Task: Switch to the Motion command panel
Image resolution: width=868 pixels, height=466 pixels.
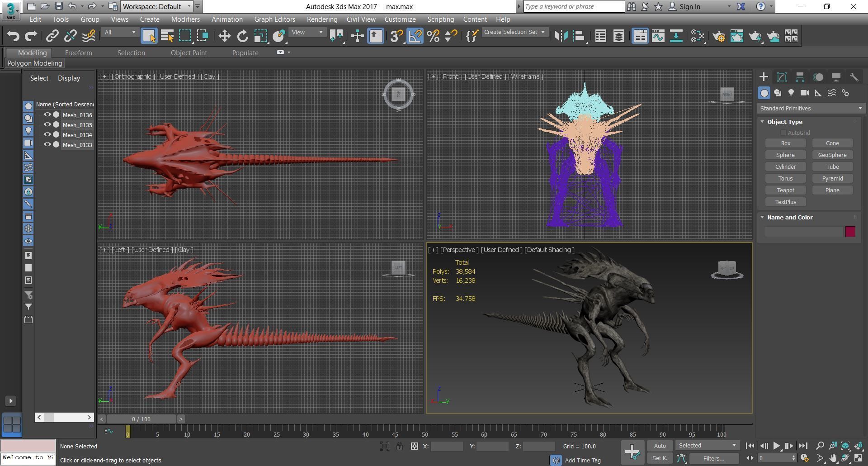Action: pos(818,77)
